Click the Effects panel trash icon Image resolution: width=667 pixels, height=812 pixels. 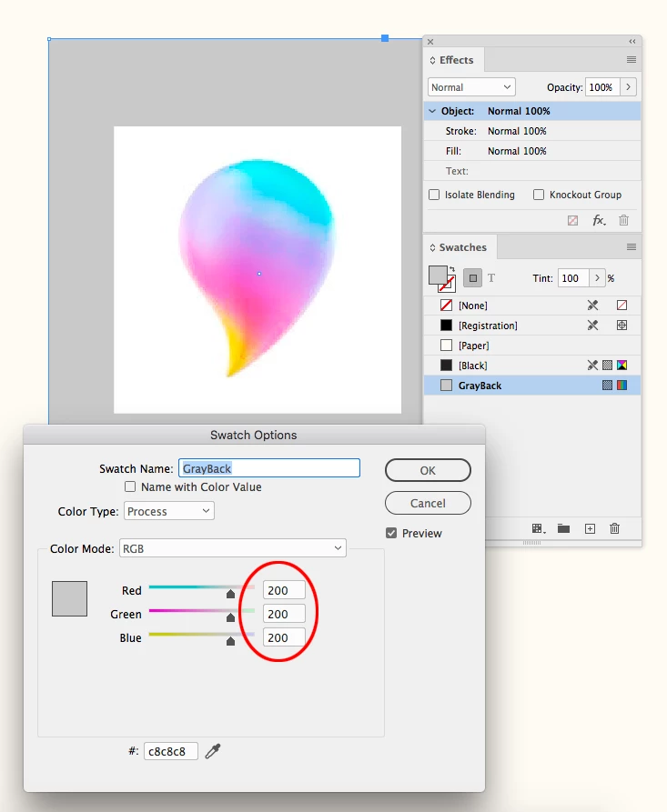point(623,221)
